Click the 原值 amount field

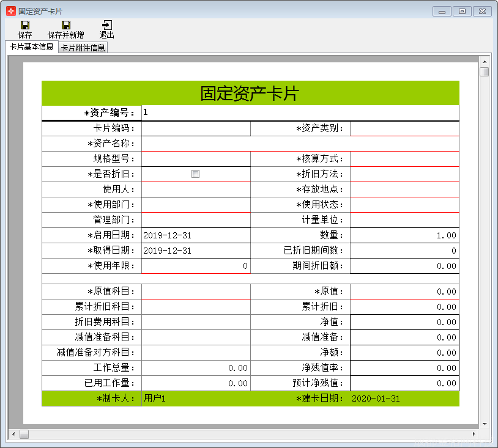pyautogui.click(x=404, y=292)
